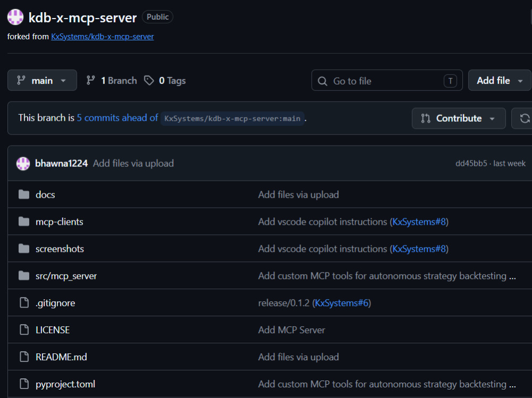
Task: Click the repository owner avatar beside kdb-x-mcp-server
Action: pos(15,17)
